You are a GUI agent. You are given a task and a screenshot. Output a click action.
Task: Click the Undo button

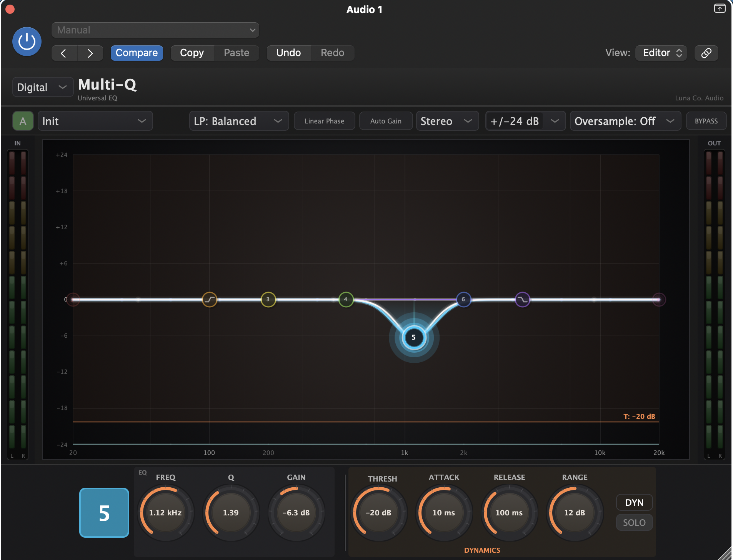pos(288,53)
